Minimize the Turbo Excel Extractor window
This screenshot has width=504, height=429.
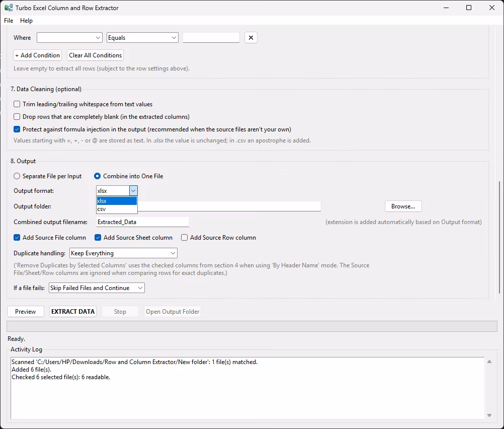tap(446, 8)
